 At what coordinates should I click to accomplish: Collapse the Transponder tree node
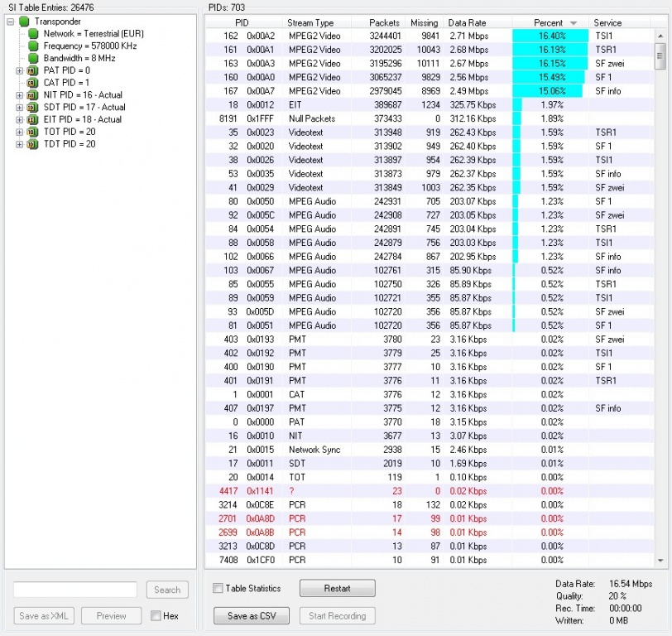tap(11, 21)
